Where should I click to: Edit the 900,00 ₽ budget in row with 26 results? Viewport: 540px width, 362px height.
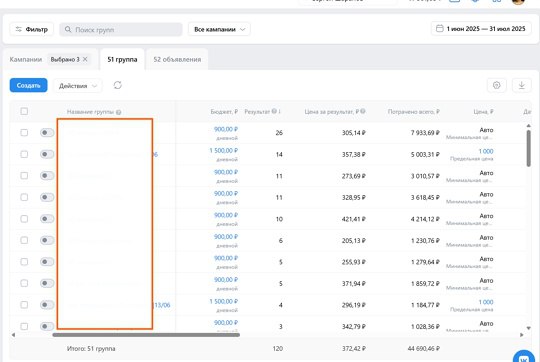[226, 129]
